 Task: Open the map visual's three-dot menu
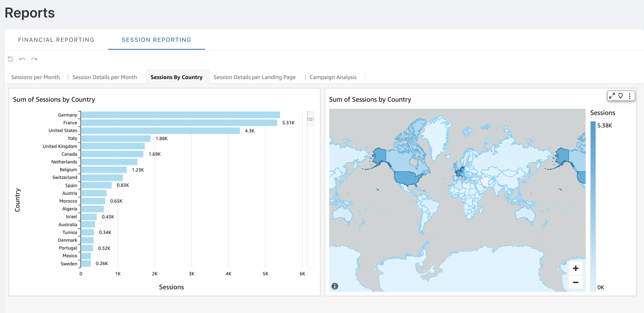click(630, 96)
